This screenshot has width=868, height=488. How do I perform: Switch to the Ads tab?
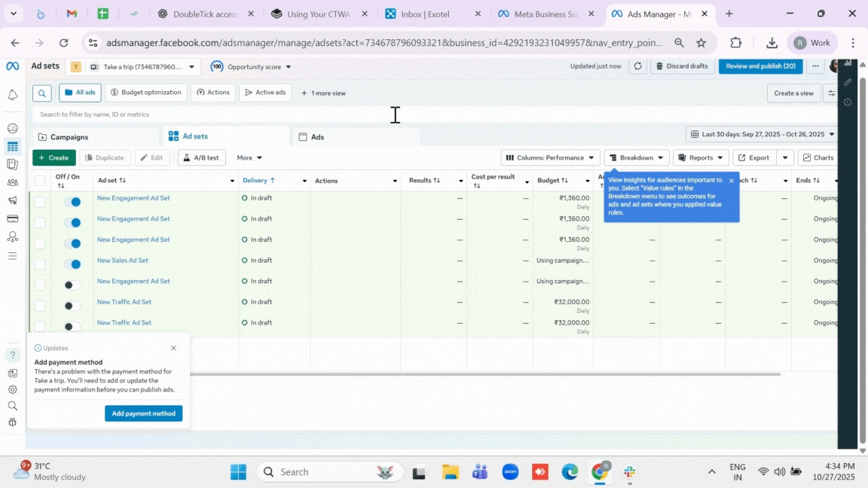(x=317, y=137)
